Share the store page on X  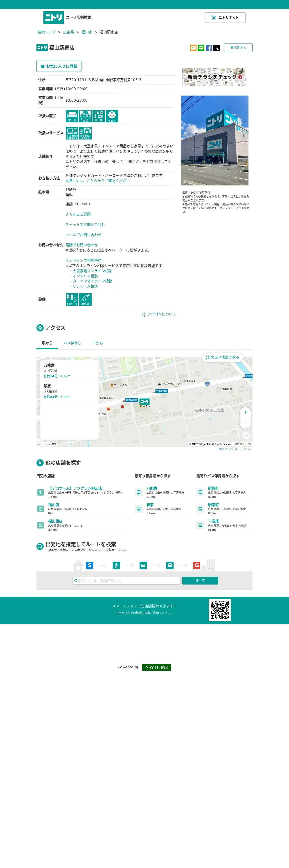pos(216,48)
